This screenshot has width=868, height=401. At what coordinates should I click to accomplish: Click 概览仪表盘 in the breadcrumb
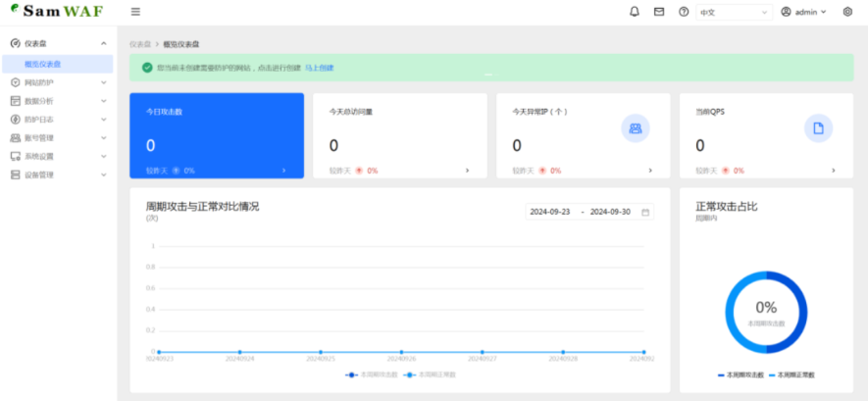click(181, 44)
